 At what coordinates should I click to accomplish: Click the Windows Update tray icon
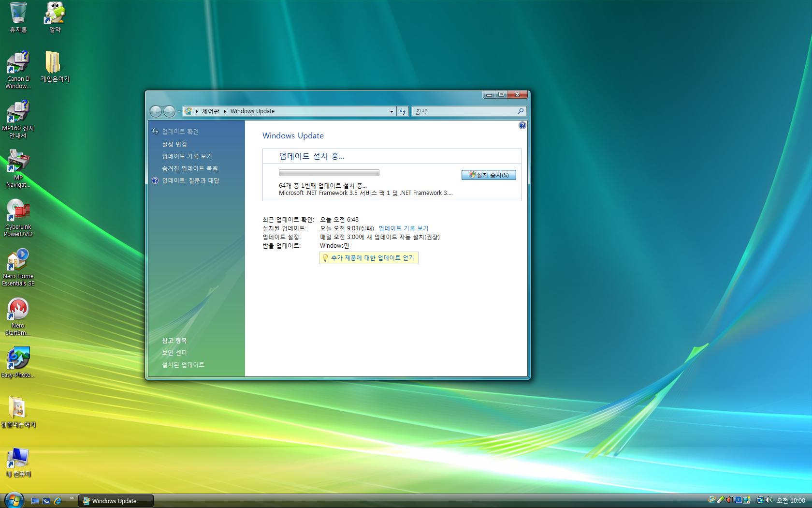[712, 500]
